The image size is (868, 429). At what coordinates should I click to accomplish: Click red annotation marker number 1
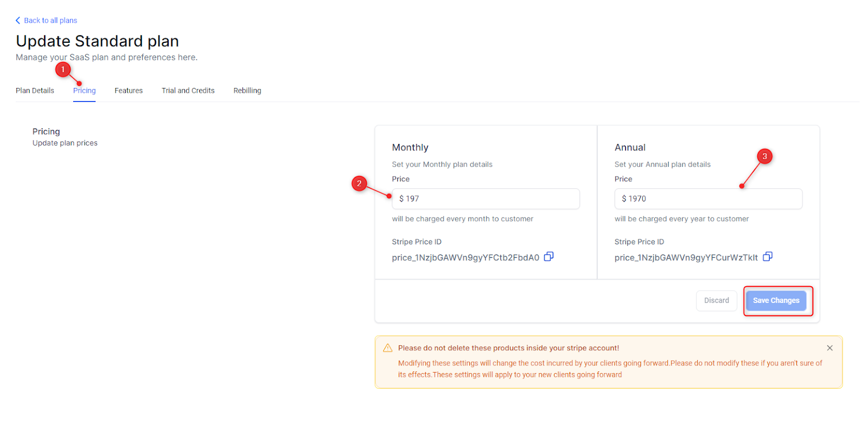[x=63, y=70]
